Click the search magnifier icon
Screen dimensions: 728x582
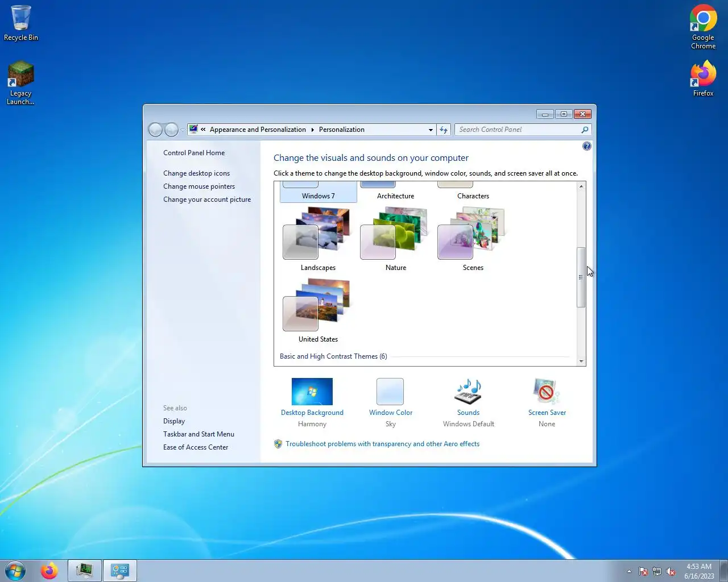click(x=585, y=130)
